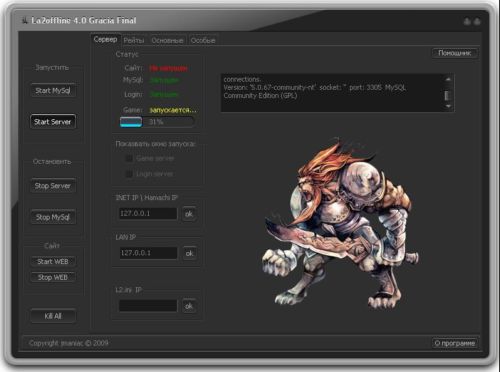Select the Особые tab
500x372 pixels.
point(203,41)
